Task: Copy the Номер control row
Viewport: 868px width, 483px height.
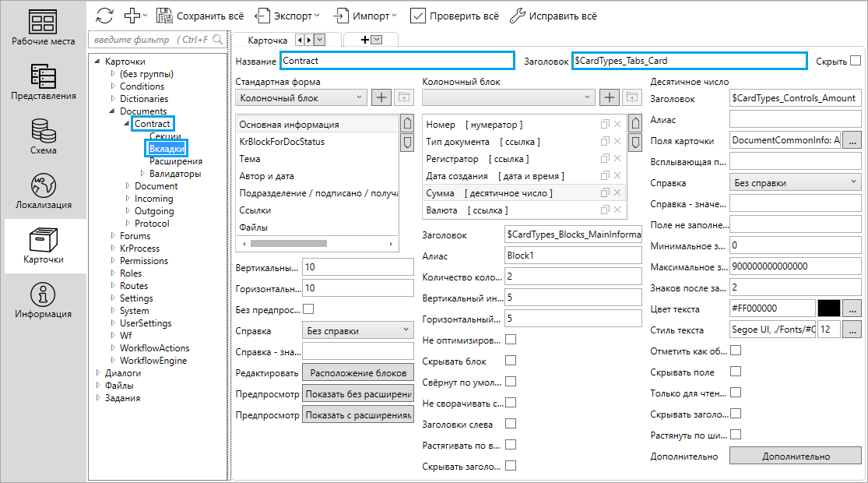Action: coord(604,125)
